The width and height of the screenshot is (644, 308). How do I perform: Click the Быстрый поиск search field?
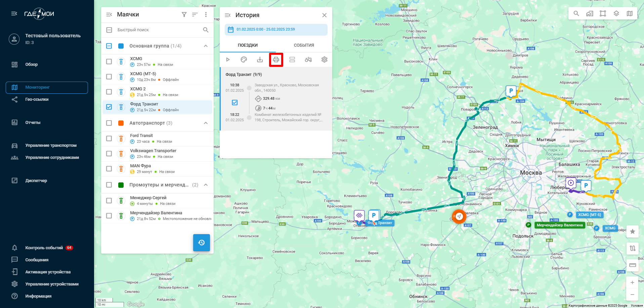click(x=158, y=30)
